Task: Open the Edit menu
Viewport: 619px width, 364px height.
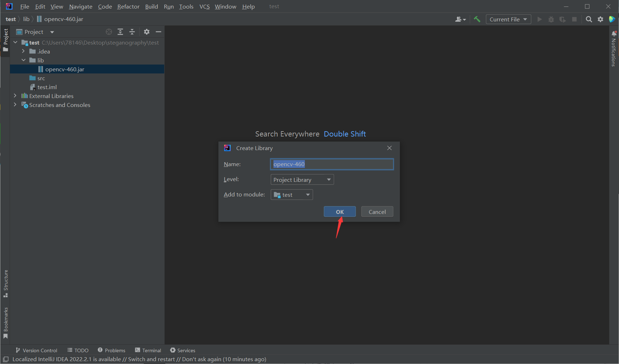Action: point(40,6)
